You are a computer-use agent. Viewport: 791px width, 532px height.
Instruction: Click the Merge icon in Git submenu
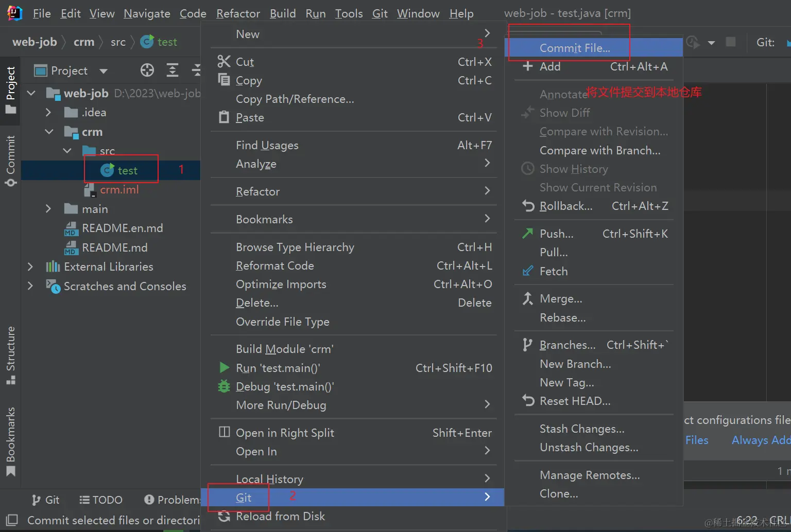tap(527, 298)
